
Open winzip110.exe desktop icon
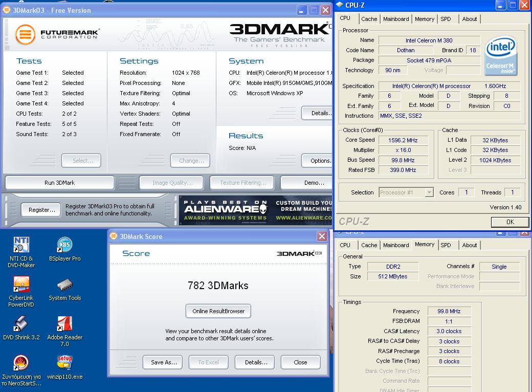[64, 367]
